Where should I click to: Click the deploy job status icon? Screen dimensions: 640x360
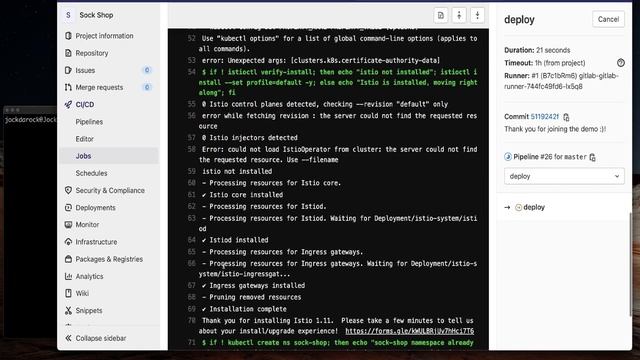(518, 207)
